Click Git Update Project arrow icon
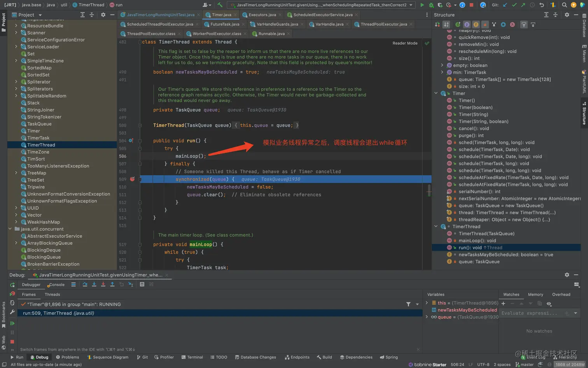Image resolution: width=588 pixels, height=368 pixels. click(505, 5)
